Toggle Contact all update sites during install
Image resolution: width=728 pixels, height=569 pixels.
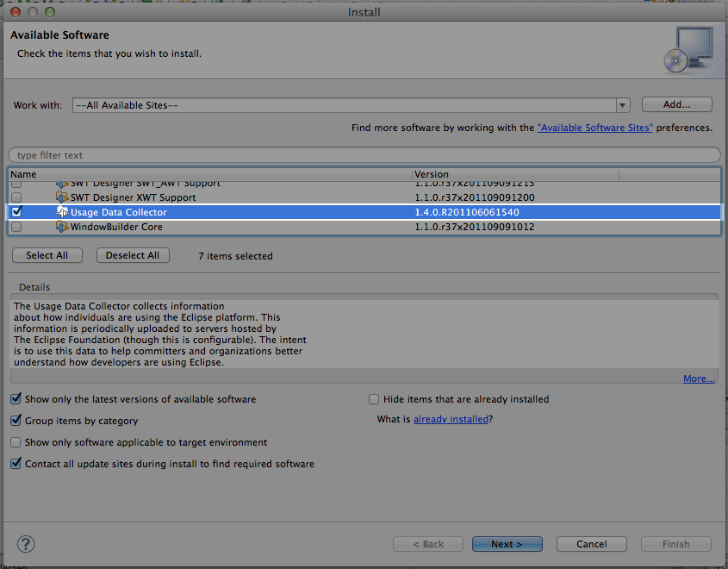16,464
